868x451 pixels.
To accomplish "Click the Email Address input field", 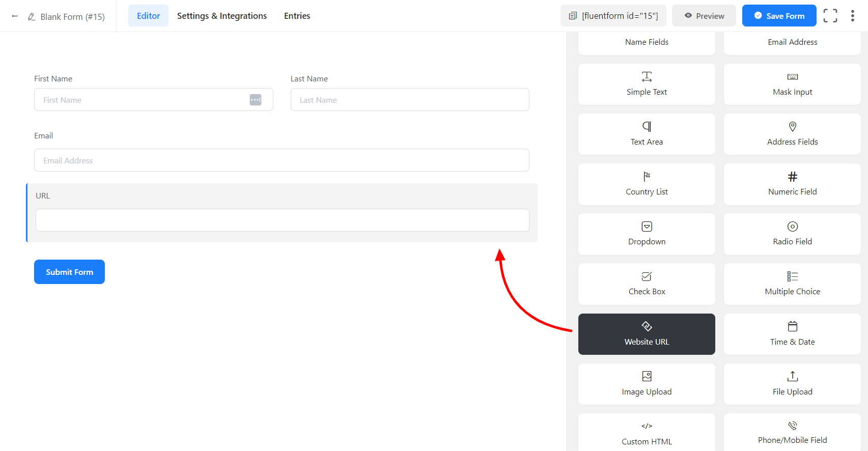I will point(282,160).
